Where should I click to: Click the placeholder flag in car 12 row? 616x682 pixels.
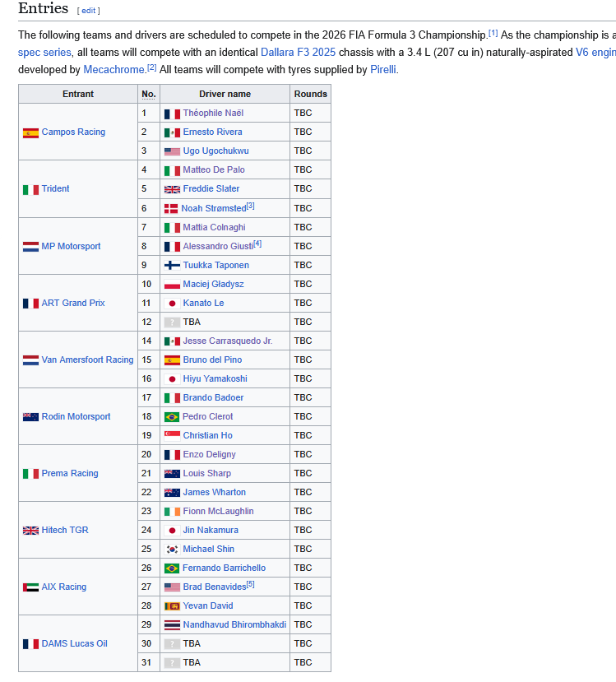coord(172,322)
